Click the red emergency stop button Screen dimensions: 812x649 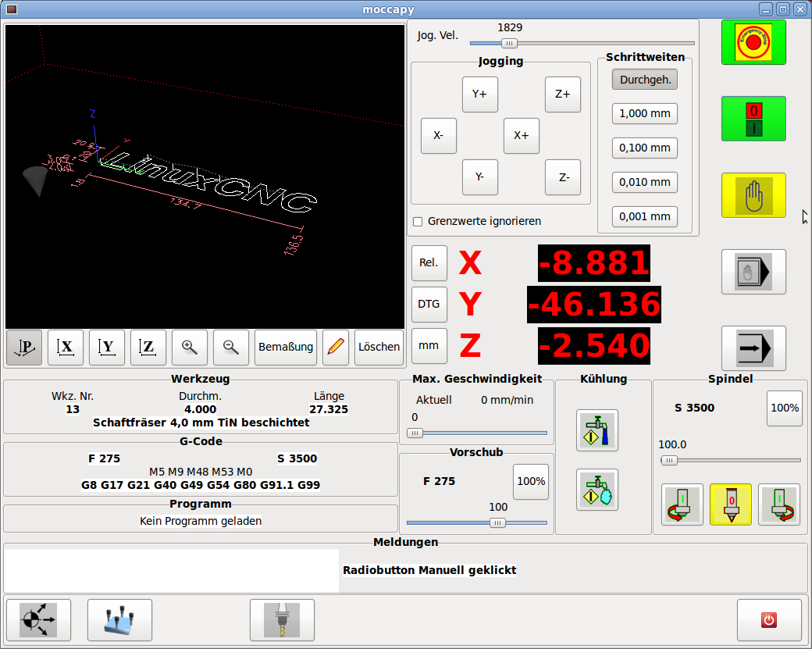pos(753,42)
